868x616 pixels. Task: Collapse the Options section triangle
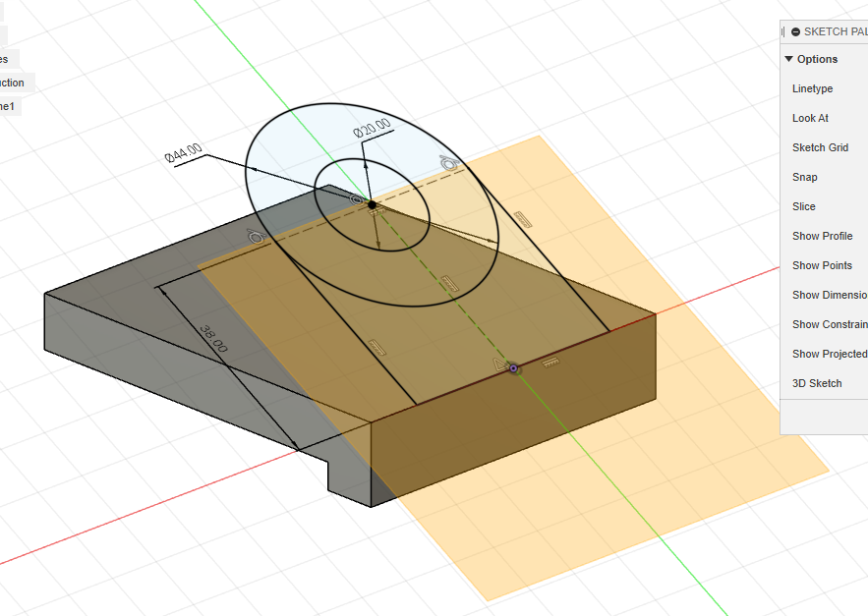point(788,59)
